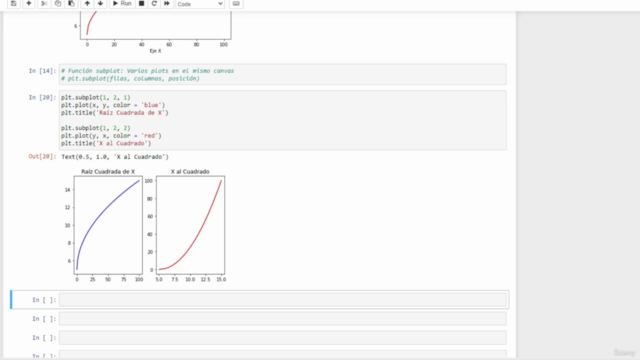Click the third empty input cell

[282, 338]
